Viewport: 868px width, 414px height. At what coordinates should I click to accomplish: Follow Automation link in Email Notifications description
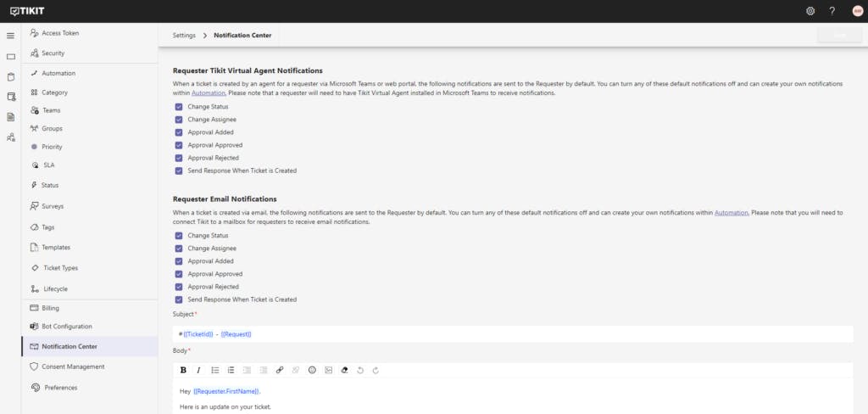click(x=732, y=213)
